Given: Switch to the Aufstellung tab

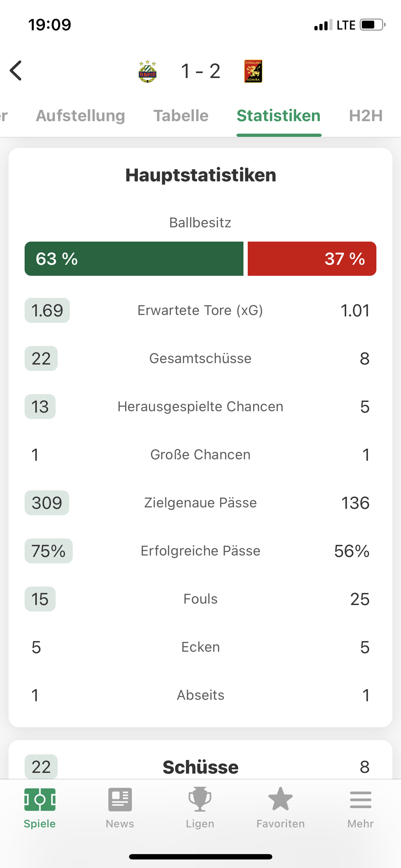Looking at the screenshot, I should (x=81, y=116).
